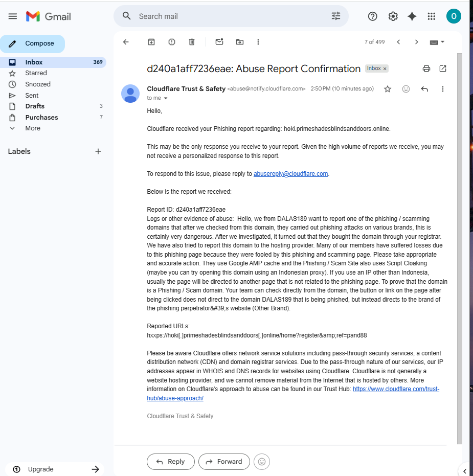Open the input tools keyboard dropdown

click(x=437, y=42)
